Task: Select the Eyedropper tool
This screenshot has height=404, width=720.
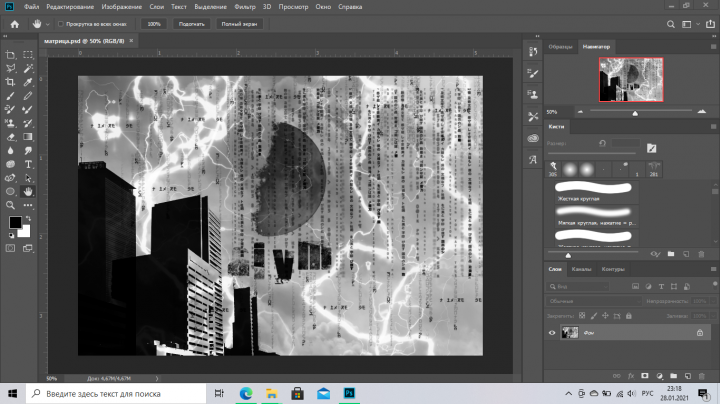Action: point(28,82)
